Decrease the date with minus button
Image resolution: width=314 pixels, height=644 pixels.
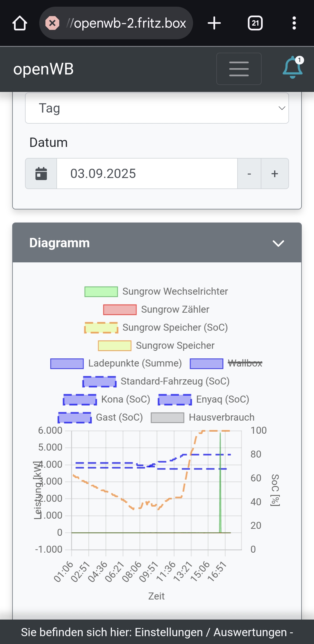point(249,174)
